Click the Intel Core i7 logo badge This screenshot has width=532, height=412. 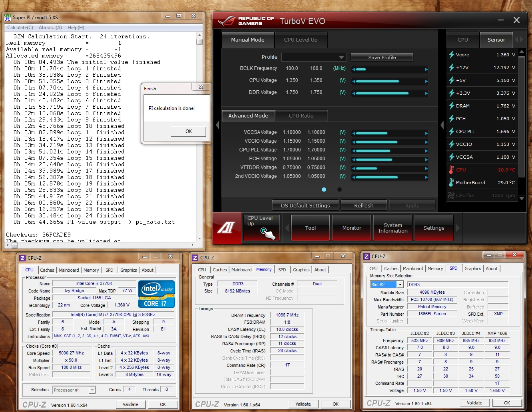(156, 294)
